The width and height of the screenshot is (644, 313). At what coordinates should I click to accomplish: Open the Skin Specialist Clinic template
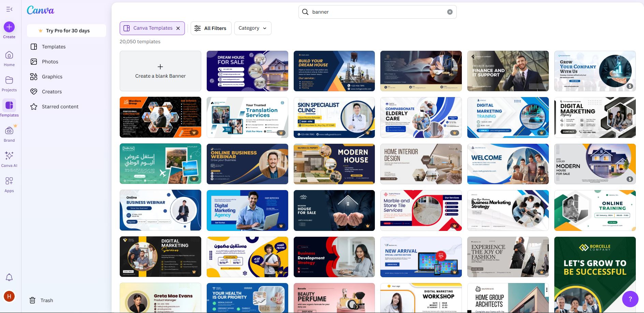(334, 118)
